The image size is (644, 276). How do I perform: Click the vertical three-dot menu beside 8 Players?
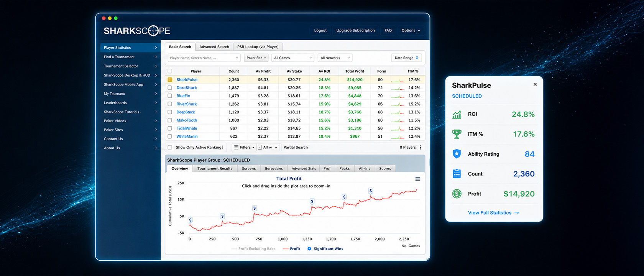click(421, 147)
